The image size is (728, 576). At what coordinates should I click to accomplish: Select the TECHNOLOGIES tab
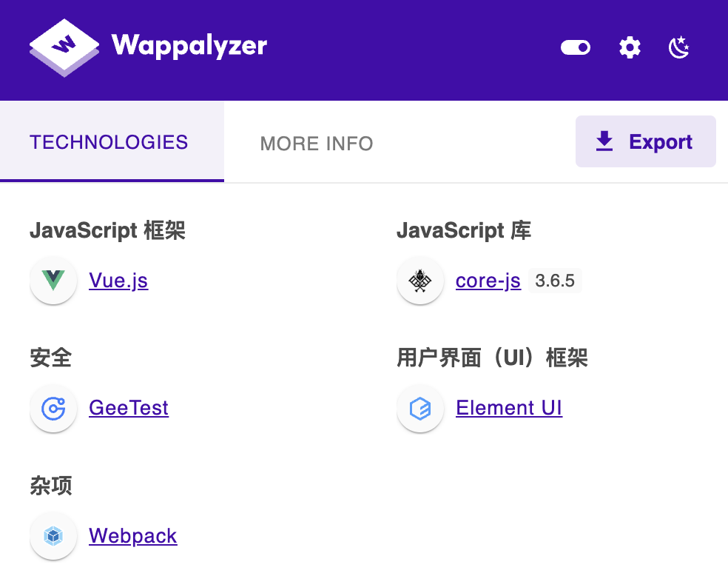[112, 141]
